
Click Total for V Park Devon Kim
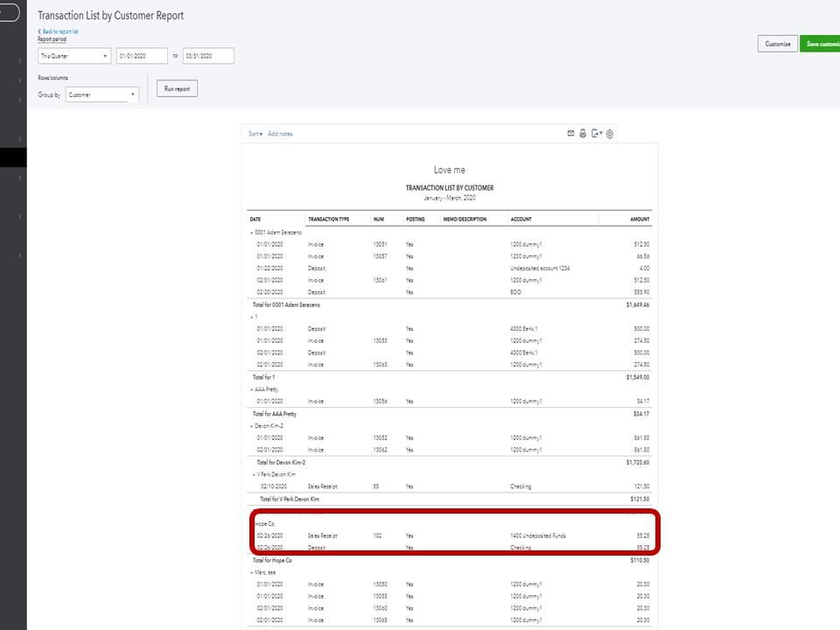tap(290, 500)
